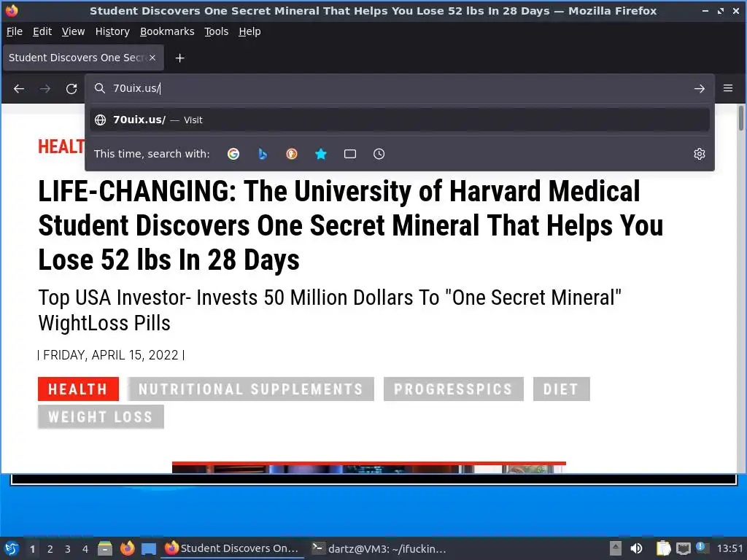Switch to workspace 4 in taskbar
This screenshot has width=747, height=560.
pyautogui.click(x=85, y=549)
